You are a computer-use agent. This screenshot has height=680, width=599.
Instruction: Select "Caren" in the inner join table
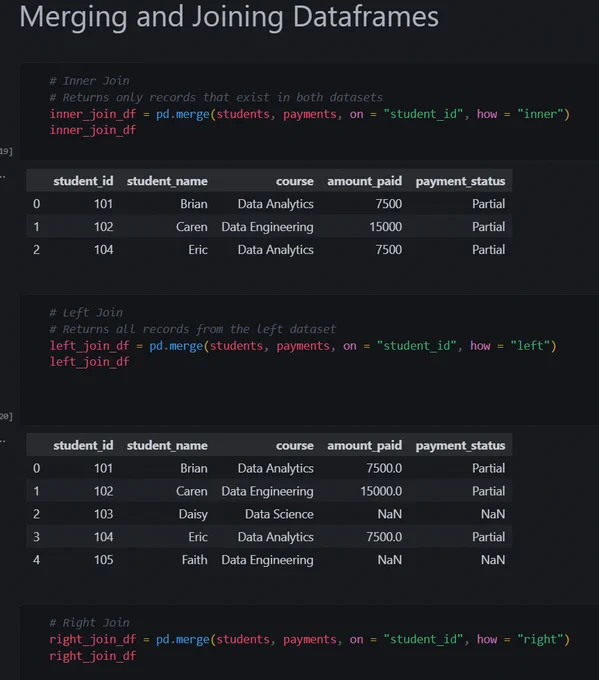[x=192, y=227]
